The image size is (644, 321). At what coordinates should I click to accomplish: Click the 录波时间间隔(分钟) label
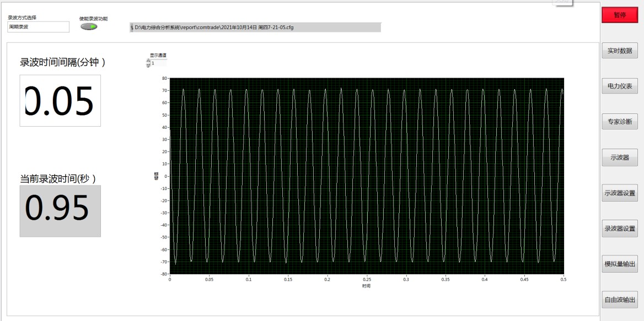(x=63, y=62)
